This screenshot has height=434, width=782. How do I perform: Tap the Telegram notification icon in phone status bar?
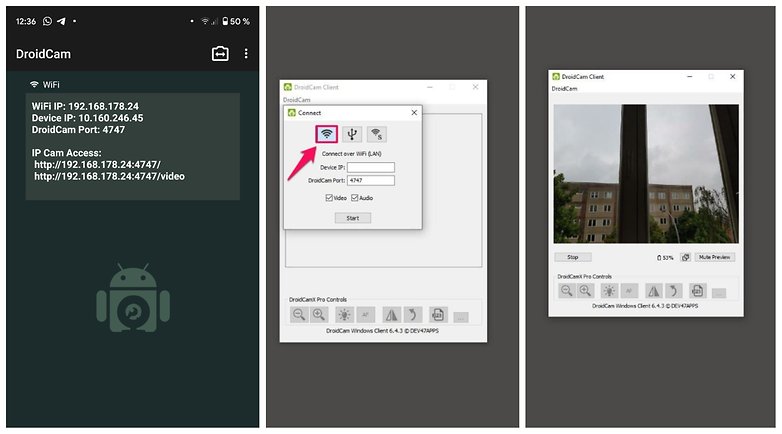tap(61, 21)
